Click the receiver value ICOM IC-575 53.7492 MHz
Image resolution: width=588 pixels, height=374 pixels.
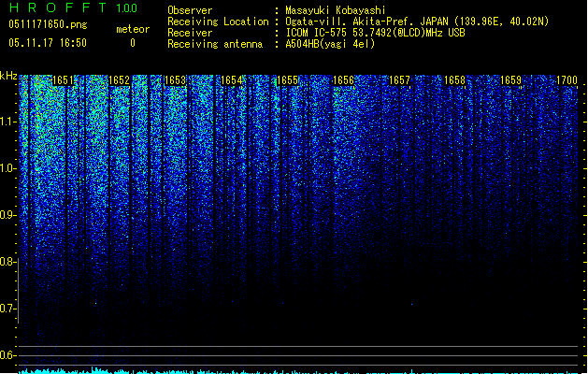point(376,33)
